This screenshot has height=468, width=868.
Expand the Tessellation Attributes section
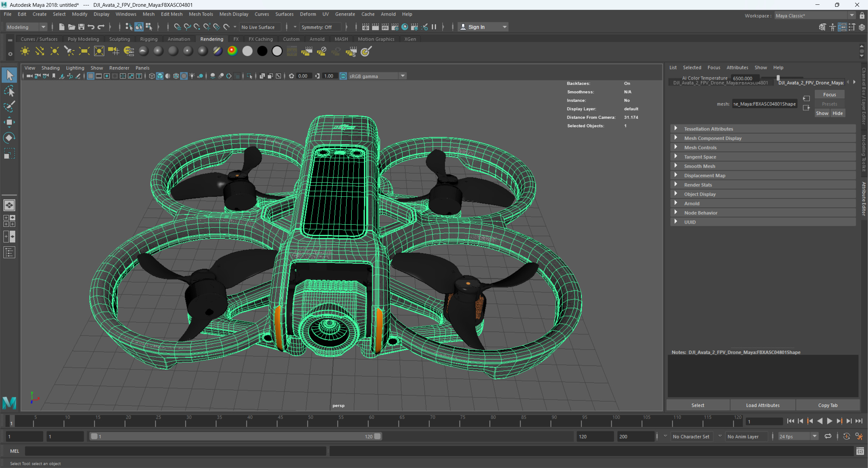pyautogui.click(x=763, y=129)
